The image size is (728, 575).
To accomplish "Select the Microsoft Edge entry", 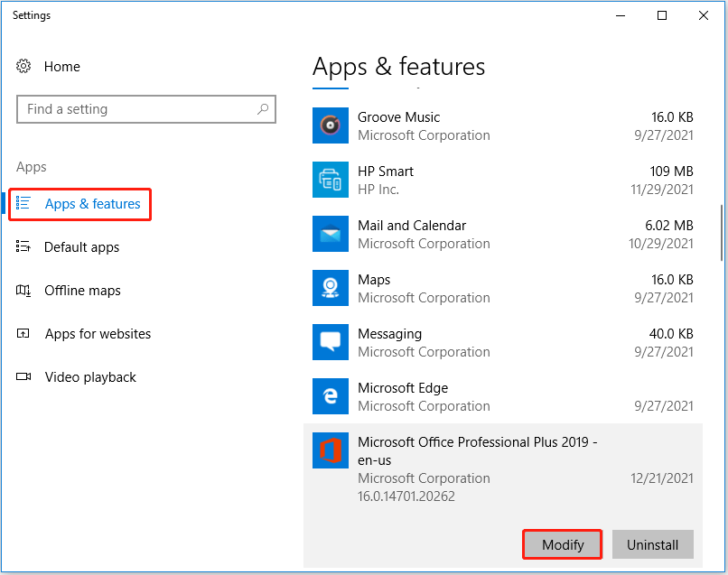I will 503,396.
